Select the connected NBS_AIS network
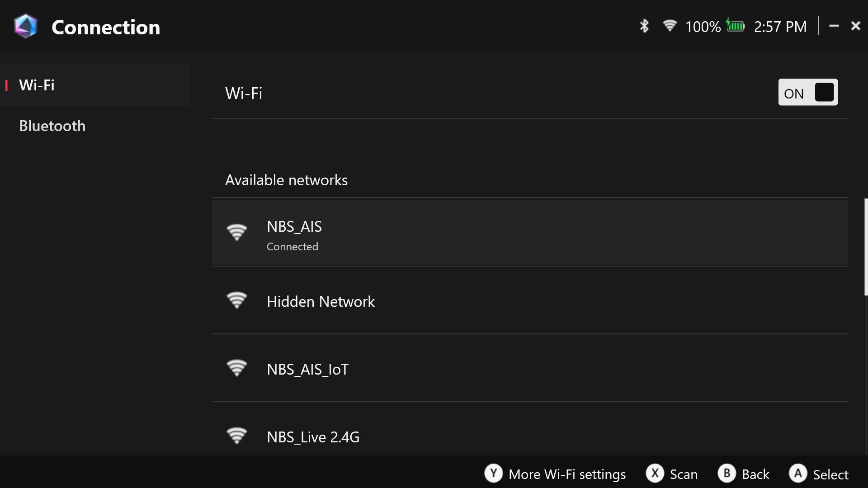The height and width of the screenshot is (488, 868). (x=530, y=234)
